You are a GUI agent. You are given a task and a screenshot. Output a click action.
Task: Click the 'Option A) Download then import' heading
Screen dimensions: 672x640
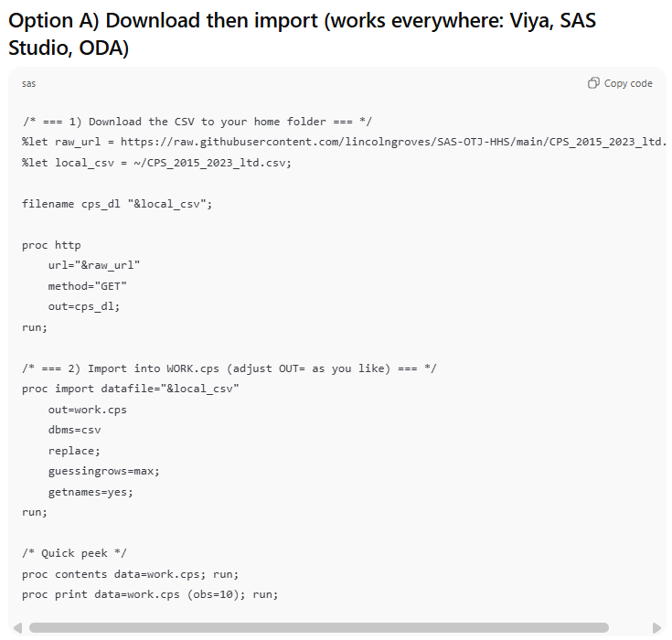[x=302, y=34]
